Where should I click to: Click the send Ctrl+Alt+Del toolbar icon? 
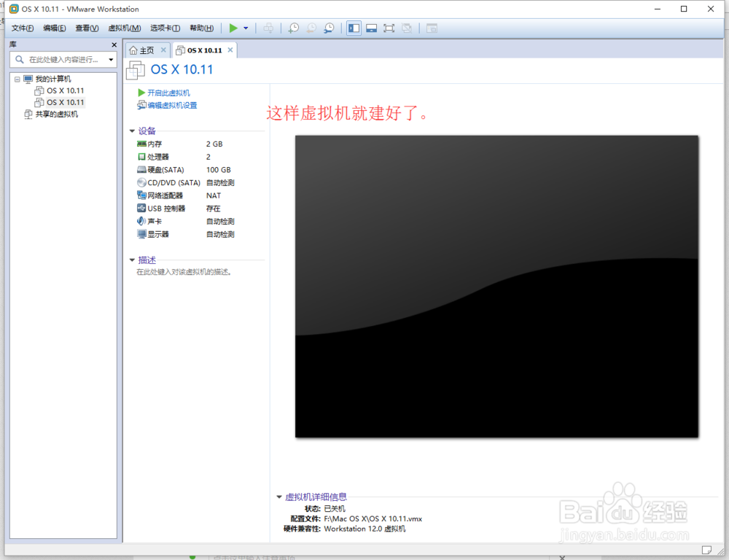(268, 28)
